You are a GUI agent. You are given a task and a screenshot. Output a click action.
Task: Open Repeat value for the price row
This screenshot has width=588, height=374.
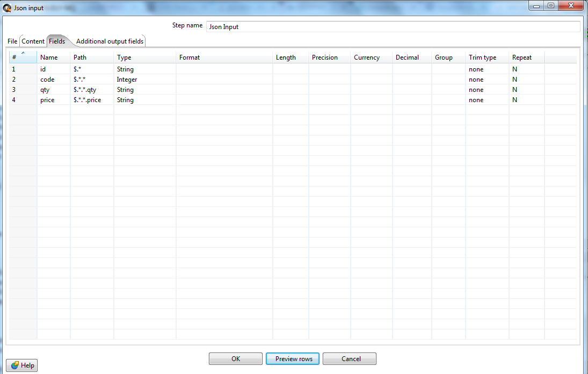pyautogui.click(x=526, y=100)
